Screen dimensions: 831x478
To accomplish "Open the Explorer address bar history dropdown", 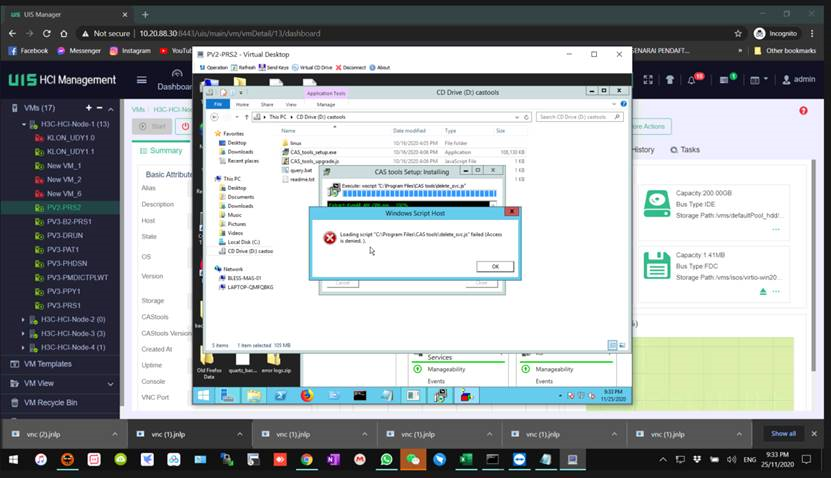I will [x=517, y=117].
